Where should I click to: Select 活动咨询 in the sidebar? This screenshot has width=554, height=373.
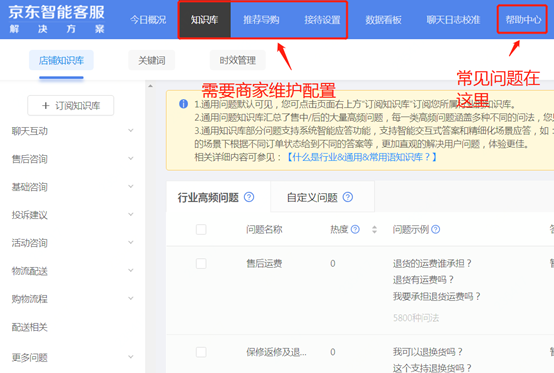[x=30, y=243]
